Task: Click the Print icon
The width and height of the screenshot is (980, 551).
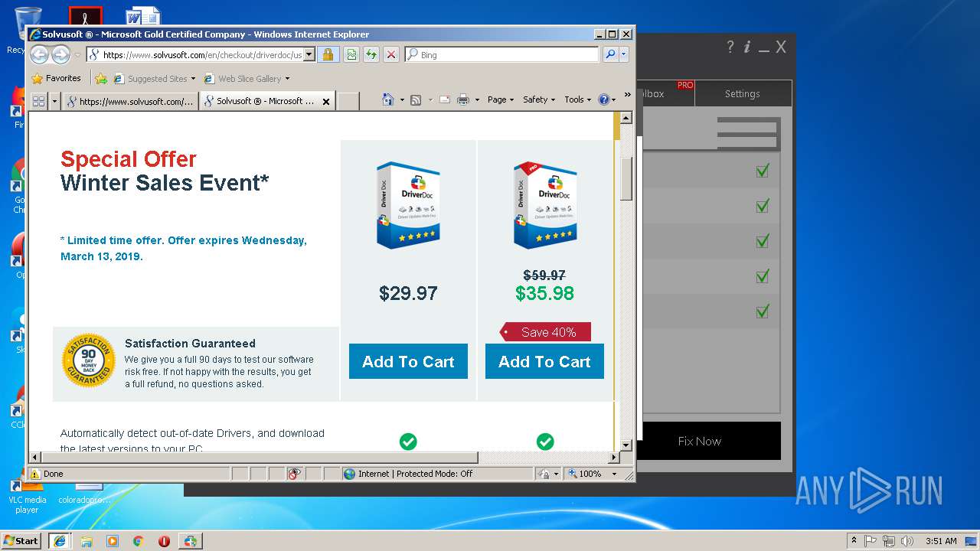Action: point(463,99)
